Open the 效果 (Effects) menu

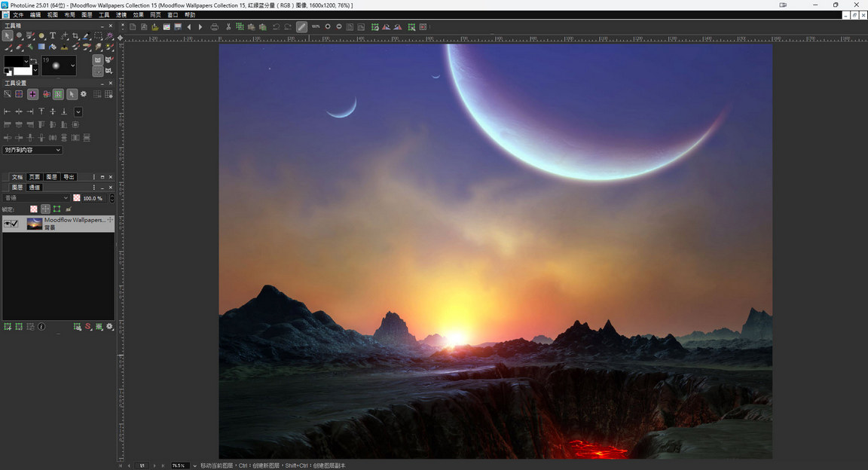pyautogui.click(x=138, y=15)
